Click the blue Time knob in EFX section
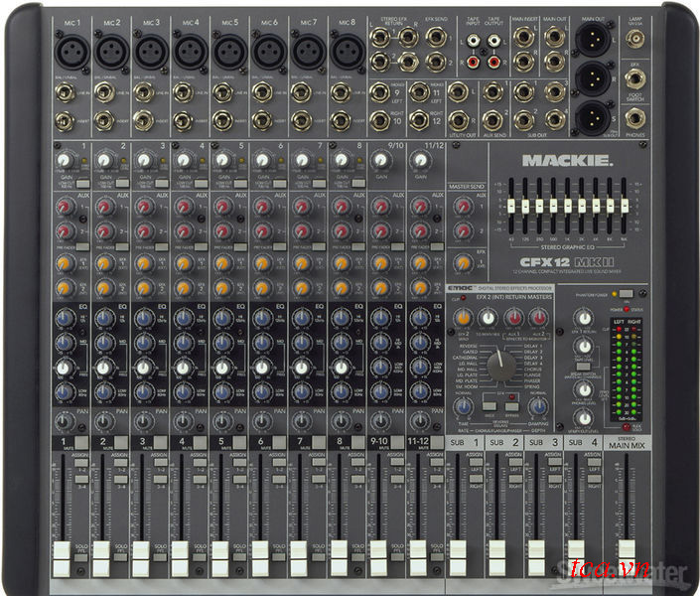 (x=463, y=407)
